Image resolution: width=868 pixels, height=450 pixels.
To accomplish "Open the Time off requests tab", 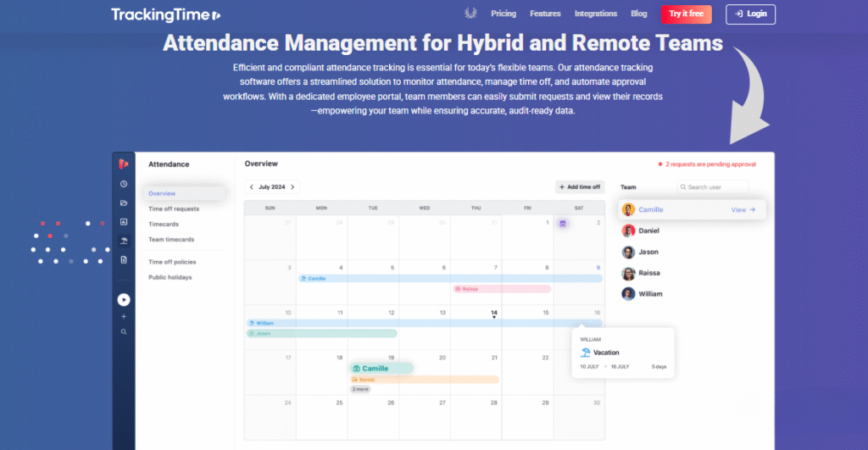I will [x=174, y=208].
